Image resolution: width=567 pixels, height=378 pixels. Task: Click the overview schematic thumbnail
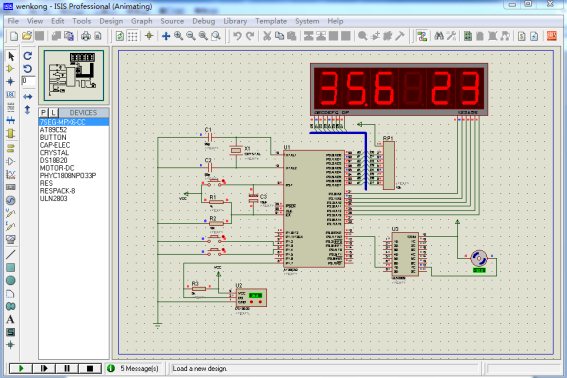(74, 75)
